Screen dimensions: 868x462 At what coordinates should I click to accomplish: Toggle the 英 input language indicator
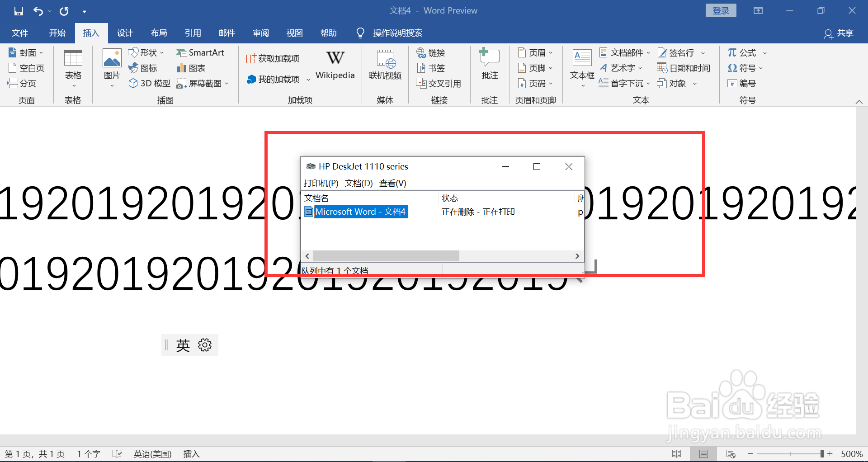click(183, 345)
